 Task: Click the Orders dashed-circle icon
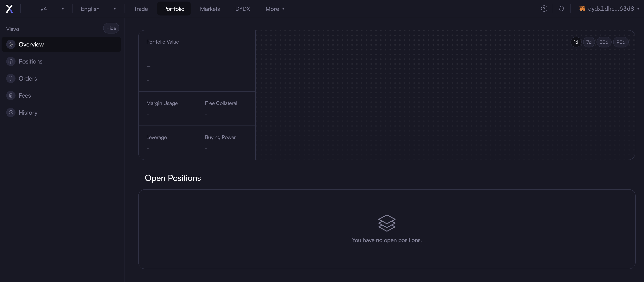[x=11, y=78]
